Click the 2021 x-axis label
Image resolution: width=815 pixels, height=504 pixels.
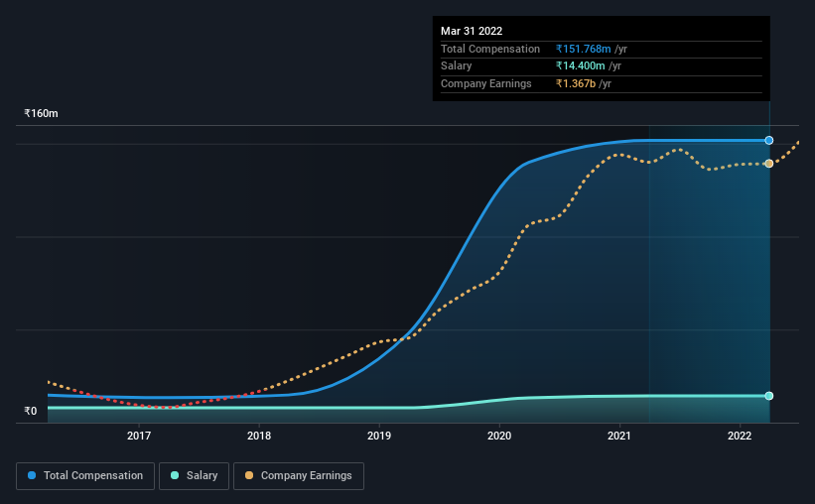pos(619,436)
